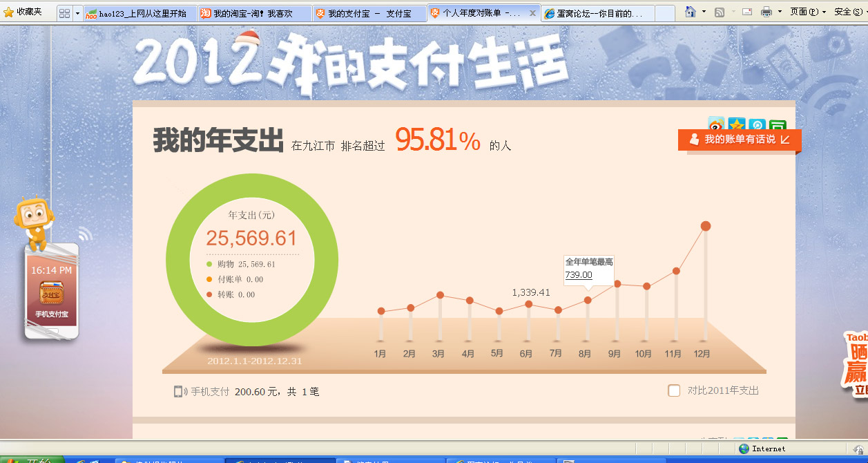Click the orange Alipay mascot character
The width and height of the screenshot is (868, 463).
(x=33, y=223)
